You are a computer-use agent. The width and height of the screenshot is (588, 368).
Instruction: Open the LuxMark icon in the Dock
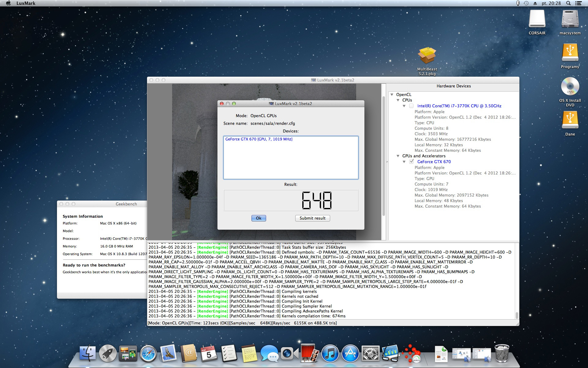(411, 354)
